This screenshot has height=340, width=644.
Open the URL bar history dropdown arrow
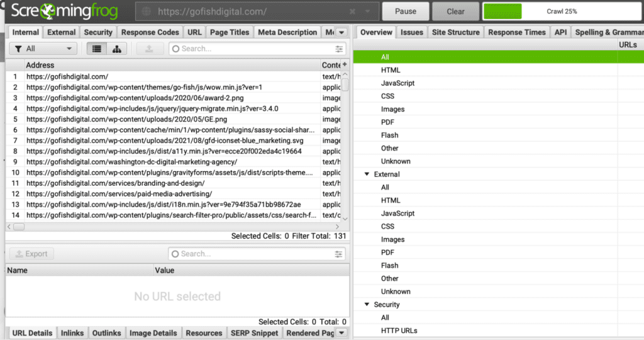click(x=367, y=11)
